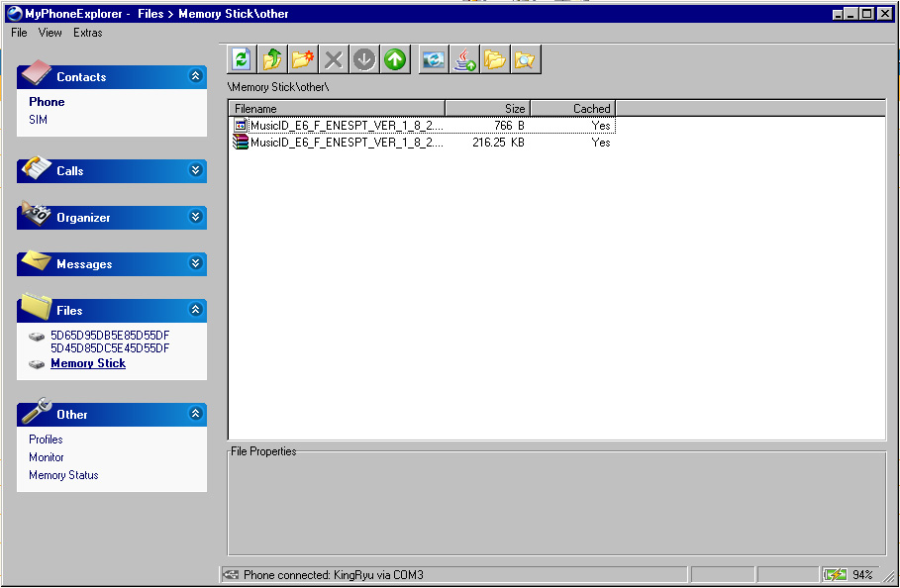900x588 pixels.
Task: Open the File menu
Action: pyautogui.click(x=19, y=33)
